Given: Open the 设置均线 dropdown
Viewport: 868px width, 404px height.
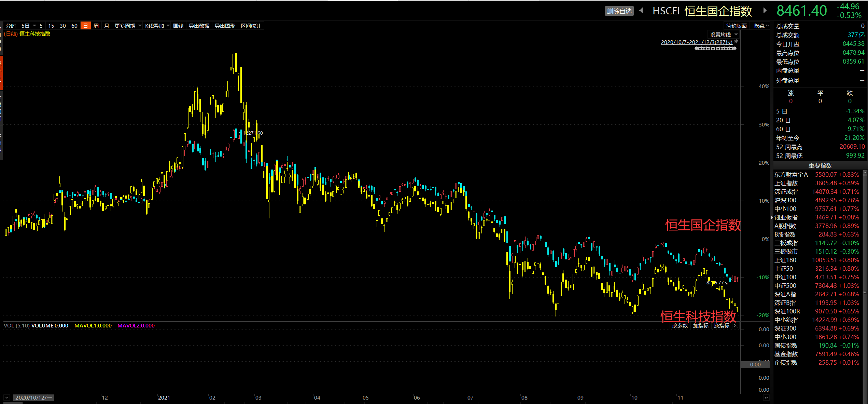Looking at the screenshot, I should (736, 35).
